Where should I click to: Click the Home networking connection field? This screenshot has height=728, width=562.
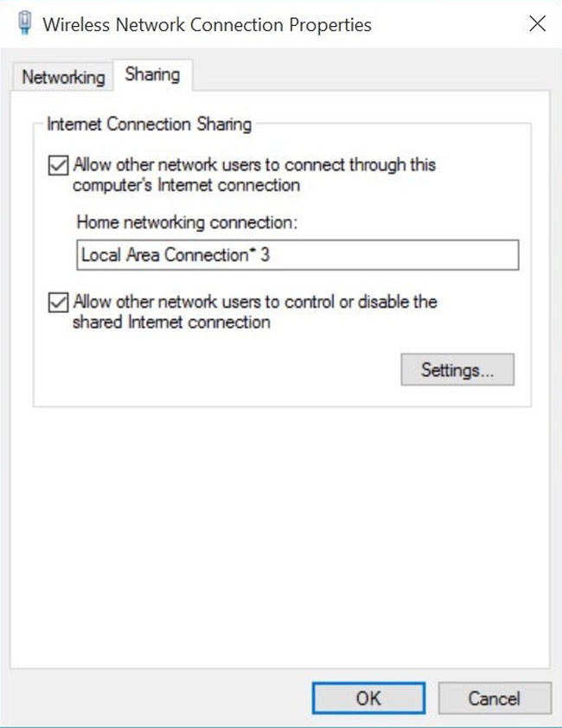coord(297,255)
